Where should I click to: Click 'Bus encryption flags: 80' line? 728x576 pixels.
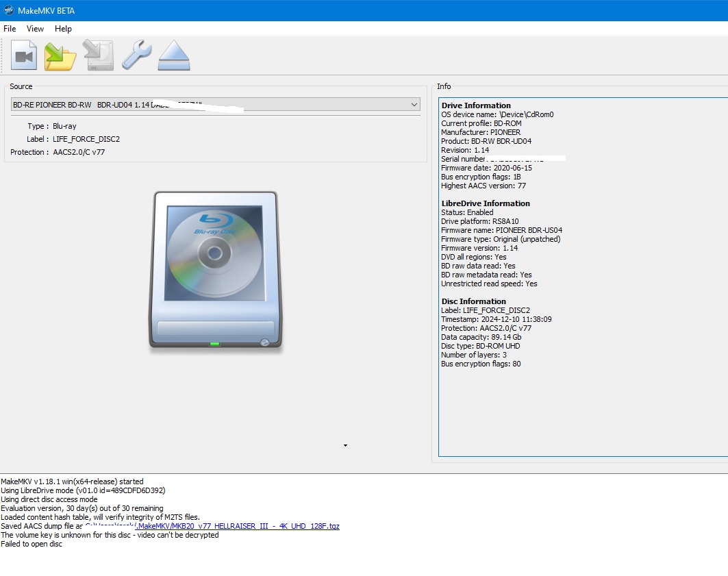tap(481, 364)
